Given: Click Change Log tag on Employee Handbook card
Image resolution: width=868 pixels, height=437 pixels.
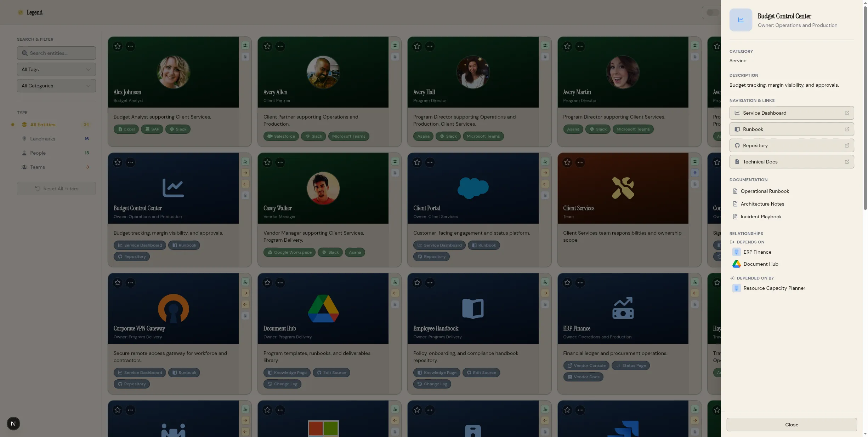Looking at the screenshot, I should (432, 384).
